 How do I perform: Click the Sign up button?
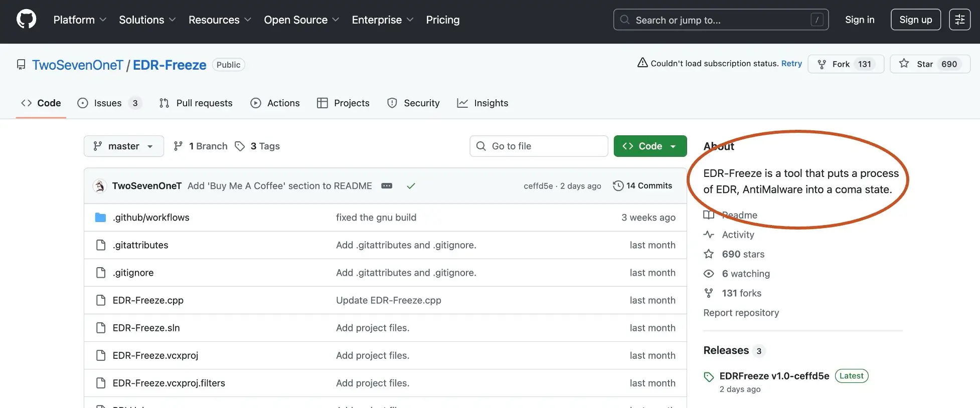tap(915, 20)
